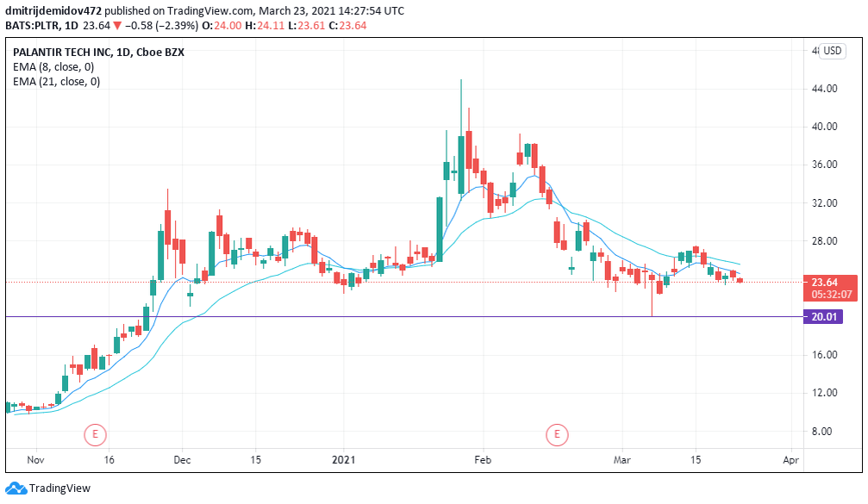This screenshot has width=868, height=504.
Task: Click the 16.00 price axis label
Action: pyautogui.click(x=824, y=355)
